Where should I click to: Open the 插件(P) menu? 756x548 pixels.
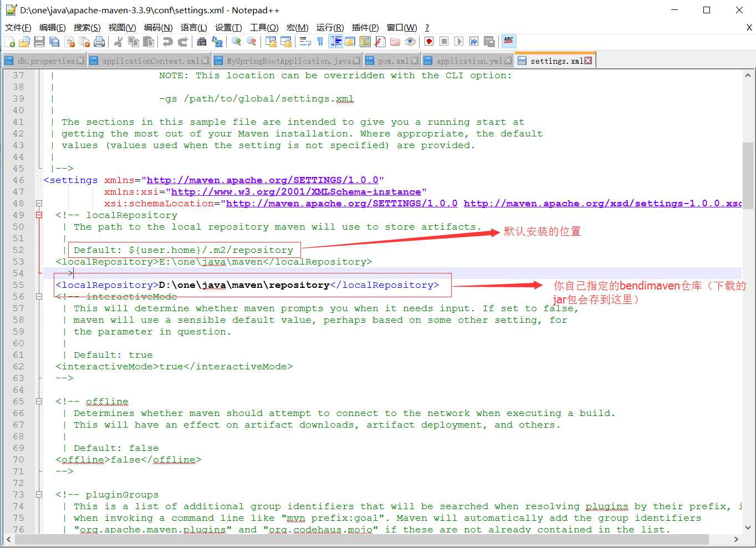coord(365,27)
